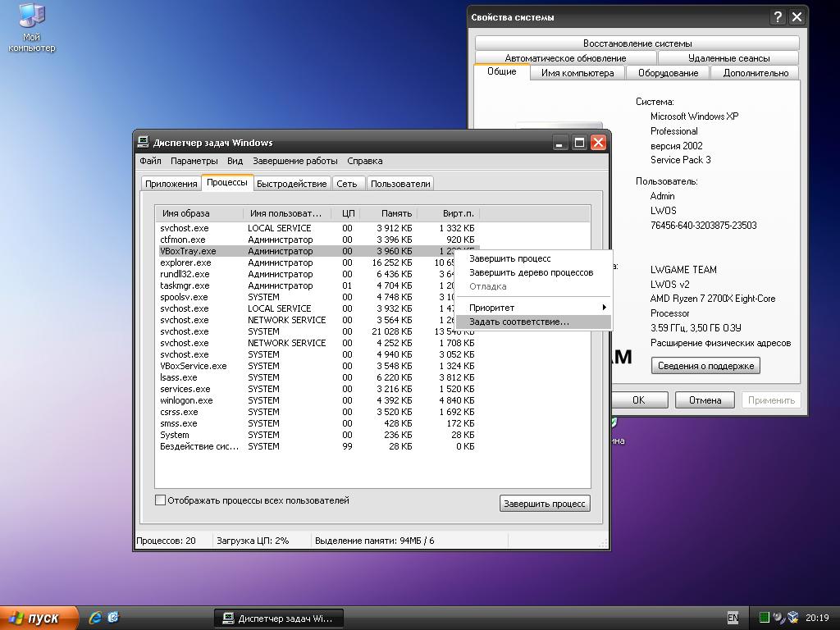
Task: Open the Вид menu
Action: (235, 161)
